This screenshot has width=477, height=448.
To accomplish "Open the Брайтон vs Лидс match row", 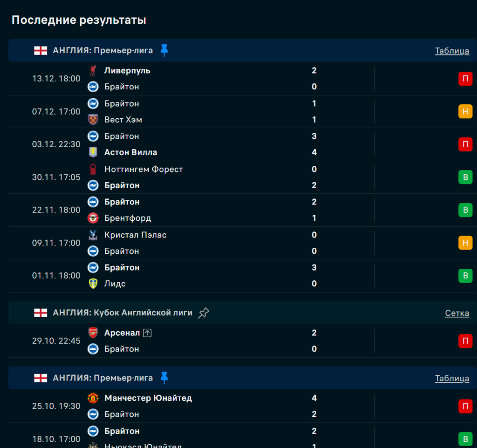I will [x=210, y=276].
